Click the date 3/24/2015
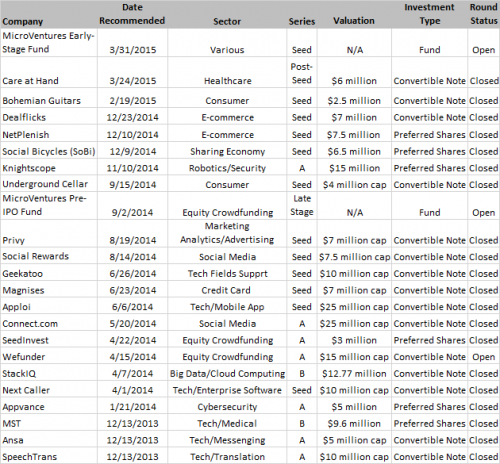Image resolution: width=500 pixels, height=464 pixels. tap(133, 81)
